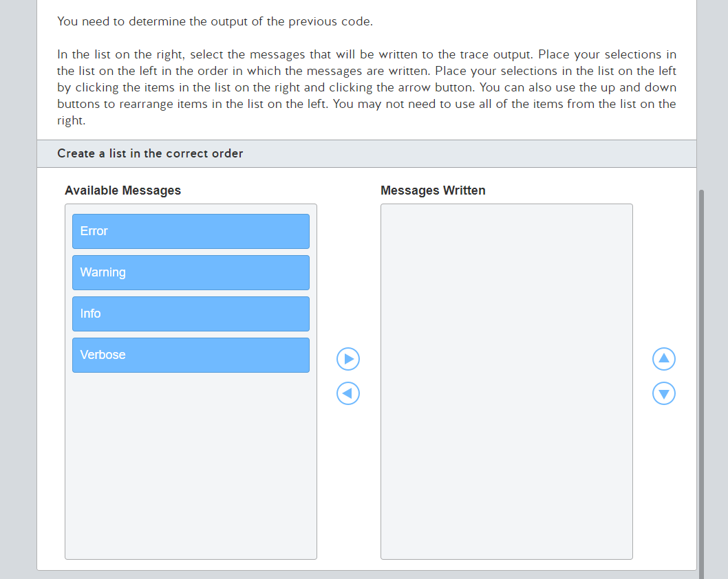Select the Info message item
The image size is (728, 579).
click(x=191, y=314)
